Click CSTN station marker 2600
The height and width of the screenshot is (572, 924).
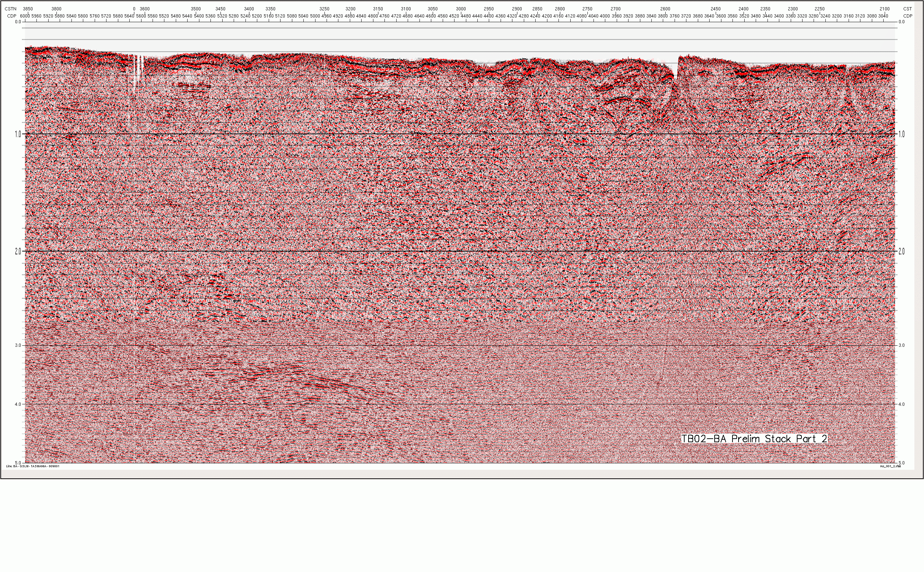click(x=665, y=9)
